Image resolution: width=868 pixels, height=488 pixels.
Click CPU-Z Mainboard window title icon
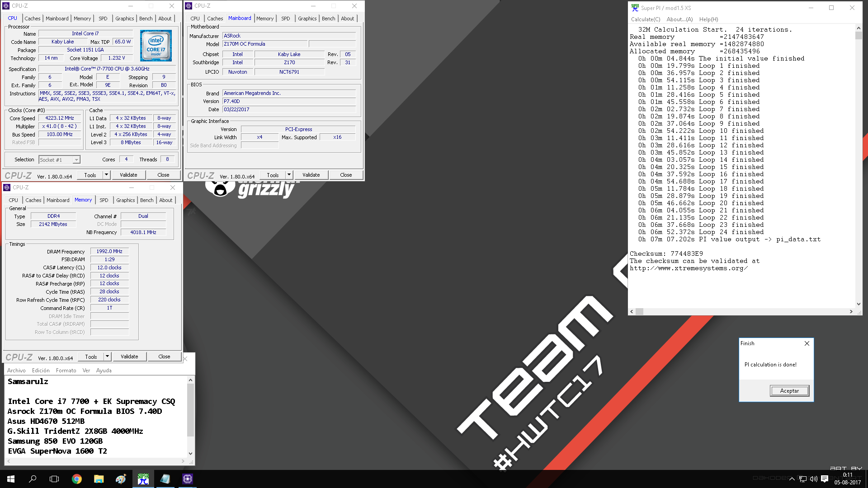coord(189,6)
